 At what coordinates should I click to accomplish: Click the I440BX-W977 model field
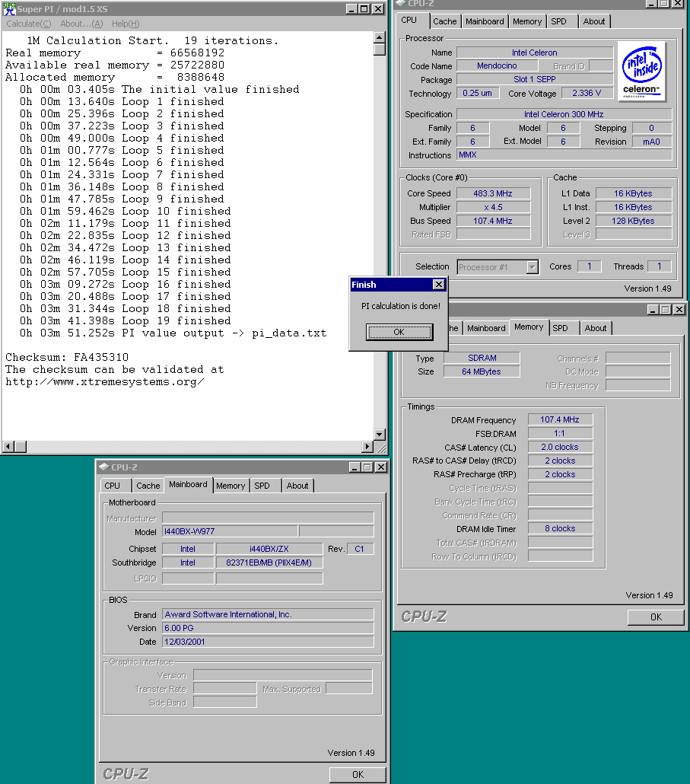tap(230, 531)
